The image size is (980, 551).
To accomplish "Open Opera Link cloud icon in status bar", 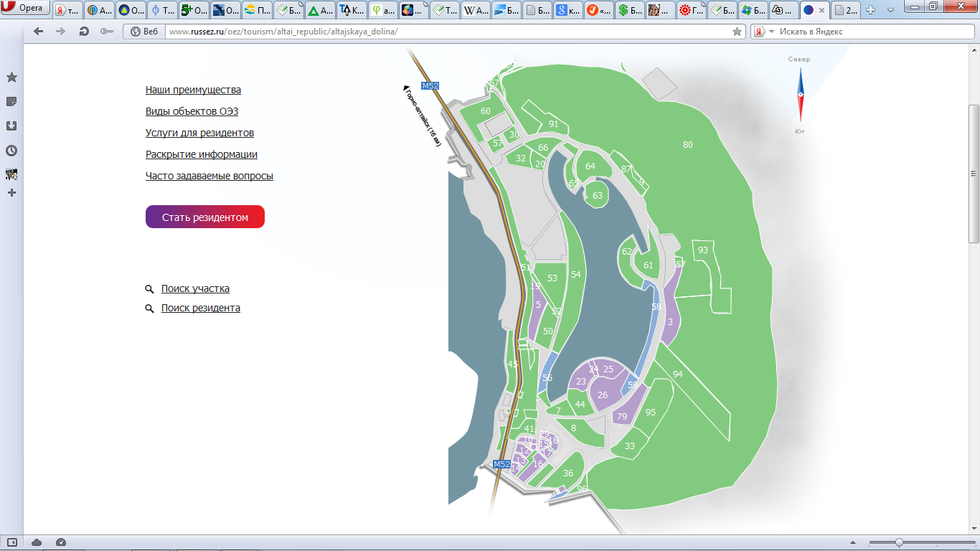I will click(x=37, y=542).
